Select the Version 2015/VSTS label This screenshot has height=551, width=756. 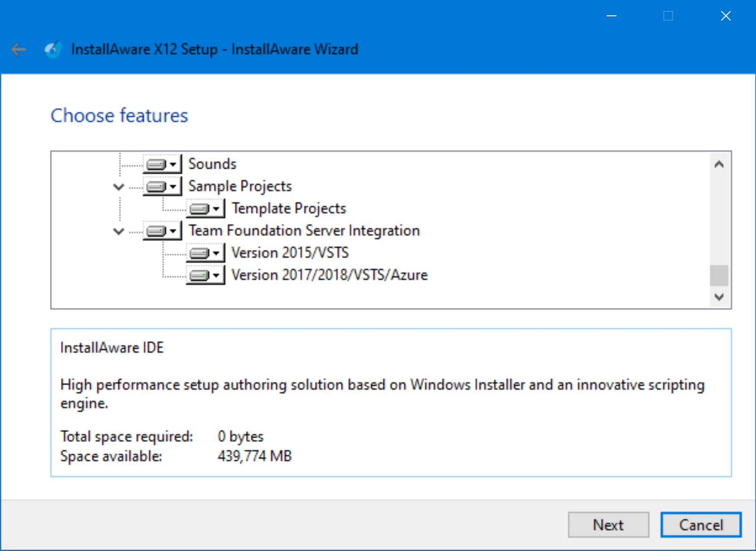(x=290, y=253)
